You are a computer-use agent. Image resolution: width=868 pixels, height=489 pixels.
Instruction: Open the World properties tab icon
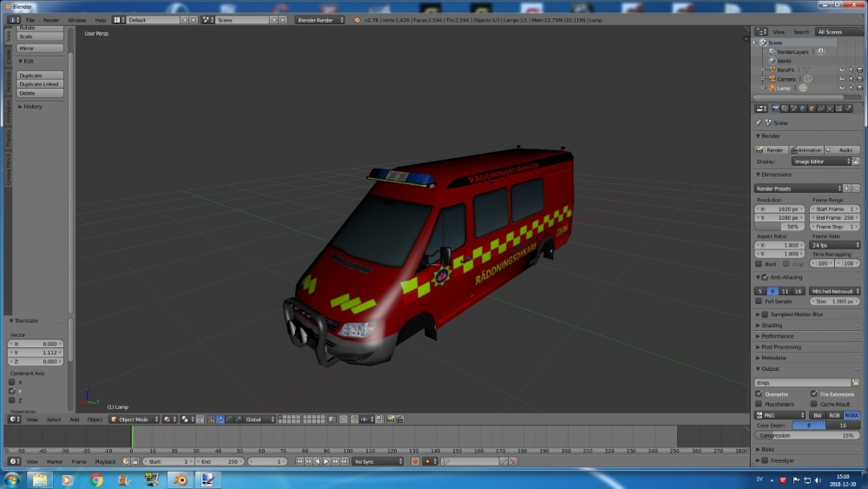click(x=803, y=109)
